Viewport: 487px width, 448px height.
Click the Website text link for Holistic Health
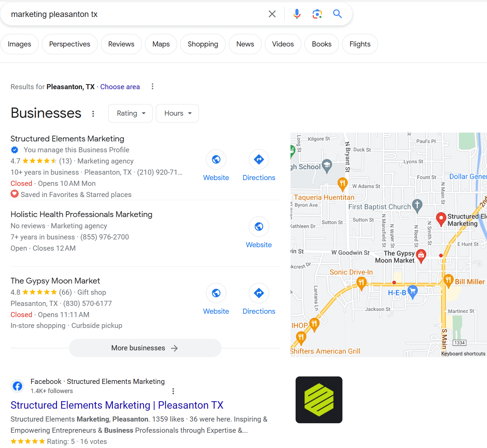(x=259, y=245)
